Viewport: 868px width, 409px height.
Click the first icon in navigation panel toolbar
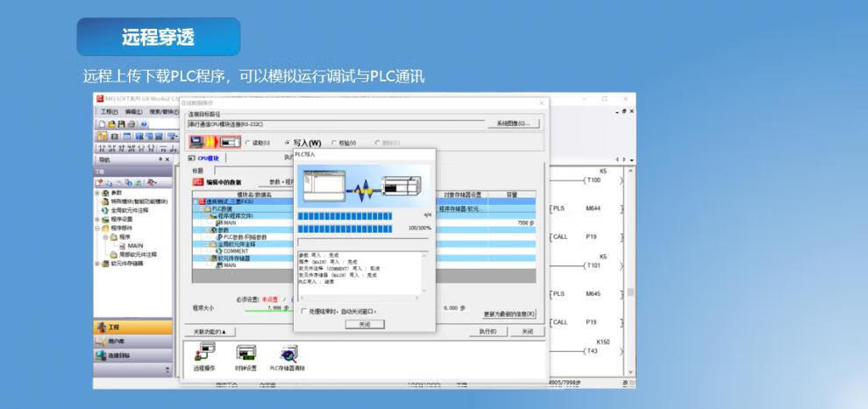[x=100, y=182]
